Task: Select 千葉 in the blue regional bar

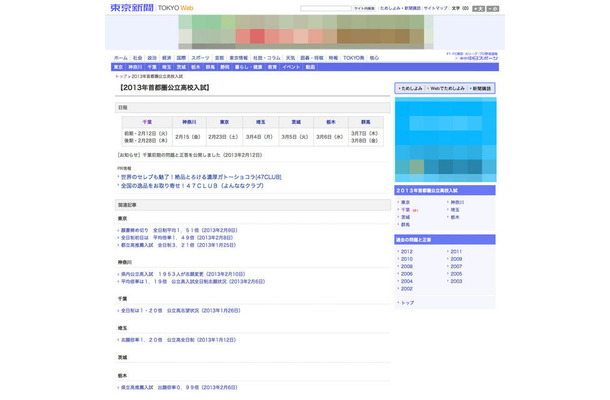Action: (152, 67)
